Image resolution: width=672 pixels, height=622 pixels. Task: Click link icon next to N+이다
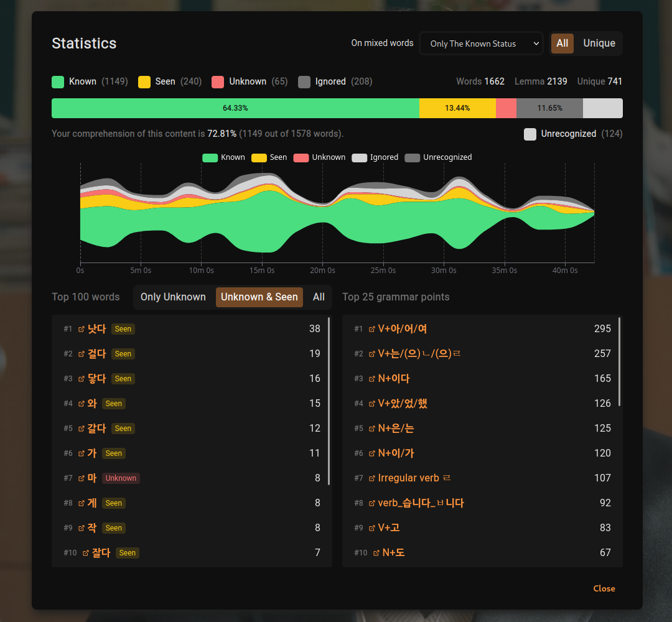[372, 379]
